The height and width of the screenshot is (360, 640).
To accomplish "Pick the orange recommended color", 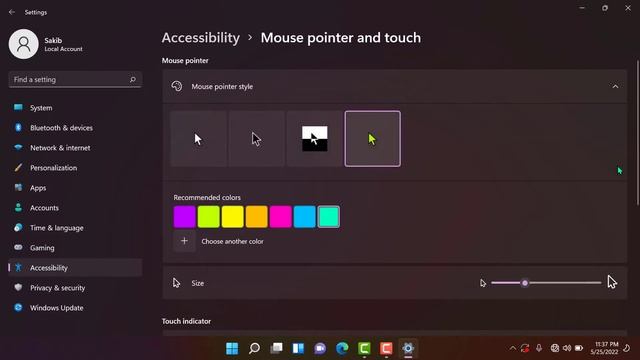I will (256, 217).
